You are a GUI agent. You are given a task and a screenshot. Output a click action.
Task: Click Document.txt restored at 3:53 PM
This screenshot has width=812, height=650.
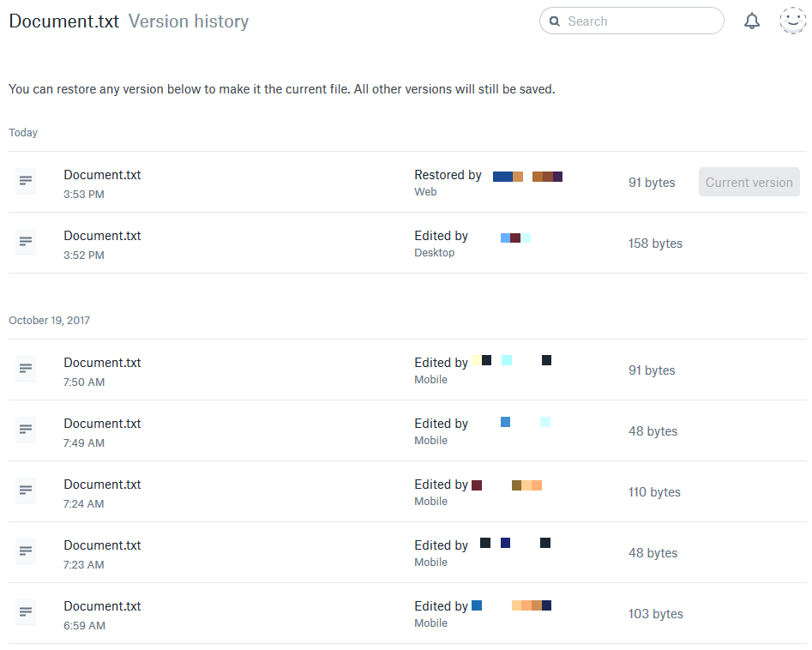pyautogui.click(x=102, y=175)
